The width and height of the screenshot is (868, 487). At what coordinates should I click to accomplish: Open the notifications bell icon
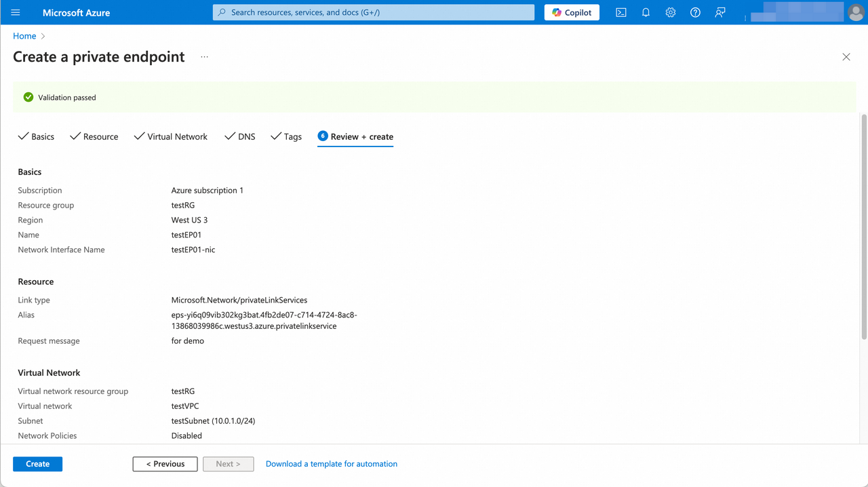click(645, 12)
